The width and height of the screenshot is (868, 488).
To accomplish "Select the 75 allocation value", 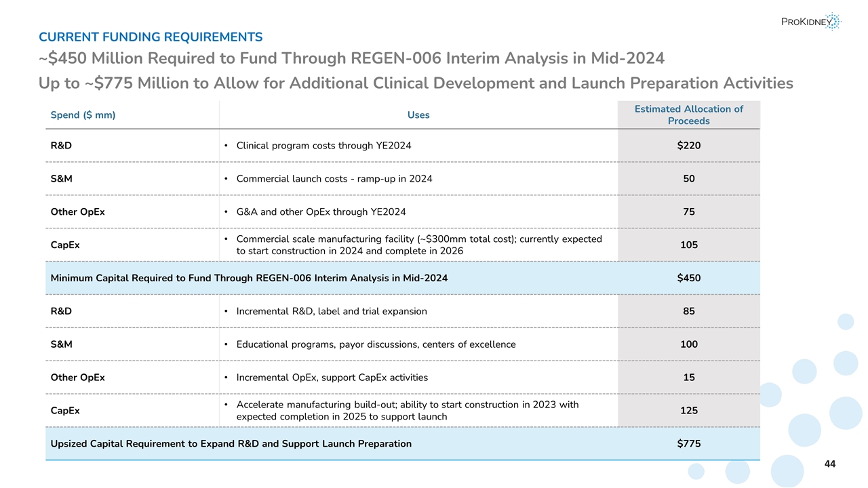I will pos(689,212).
